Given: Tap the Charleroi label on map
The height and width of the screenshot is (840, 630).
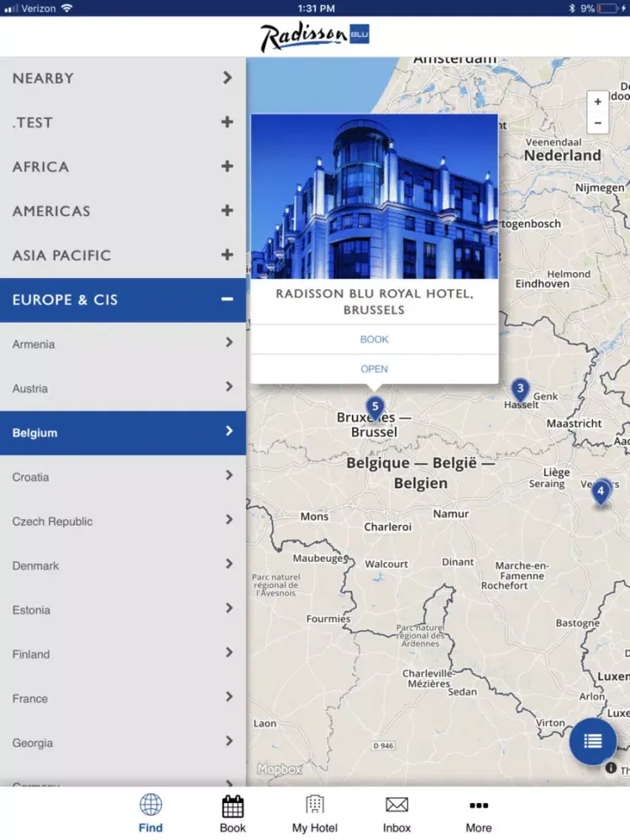Looking at the screenshot, I should click(388, 527).
